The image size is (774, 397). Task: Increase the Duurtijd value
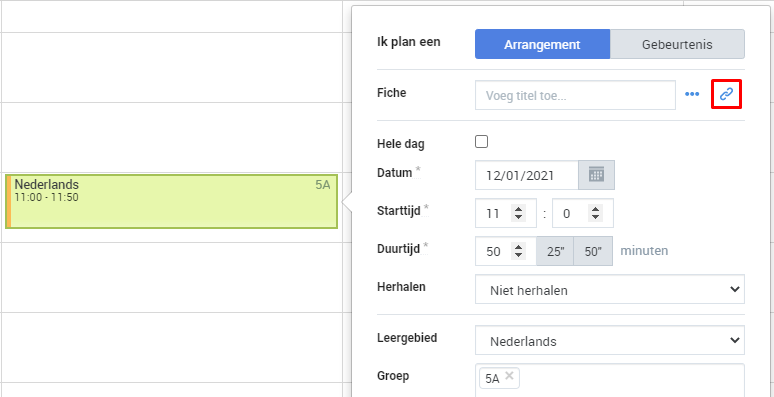tap(518, 247)
